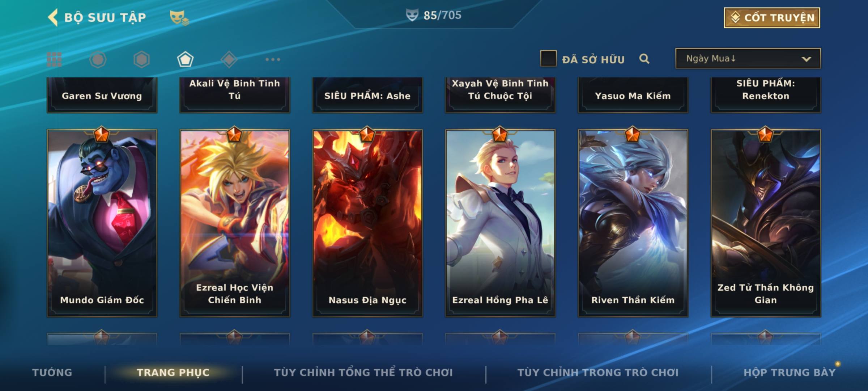Viewport: 868px width, 391px height.
Task: Select the pentagon rarity filter icon
Action: [x=185, y=59]
